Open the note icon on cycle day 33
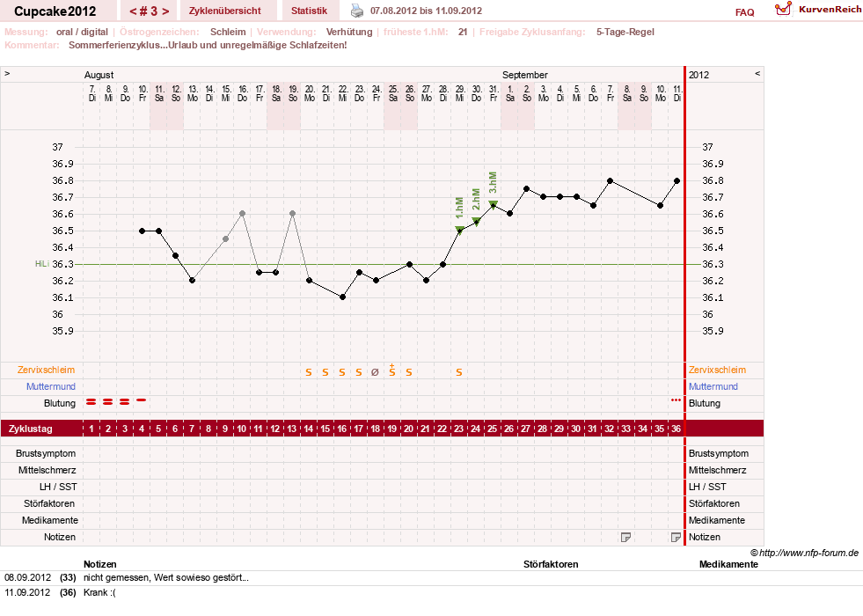This screenshot has width=863, height=616. tap(625, 538)
